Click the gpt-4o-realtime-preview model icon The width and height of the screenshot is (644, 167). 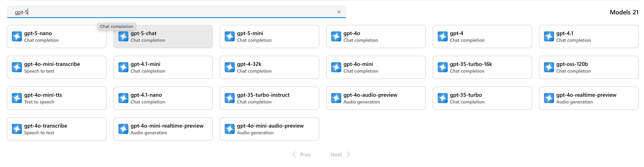549,98
